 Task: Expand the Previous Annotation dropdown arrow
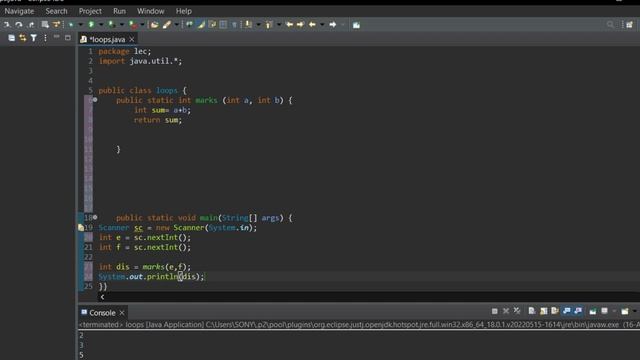(279, 25)
